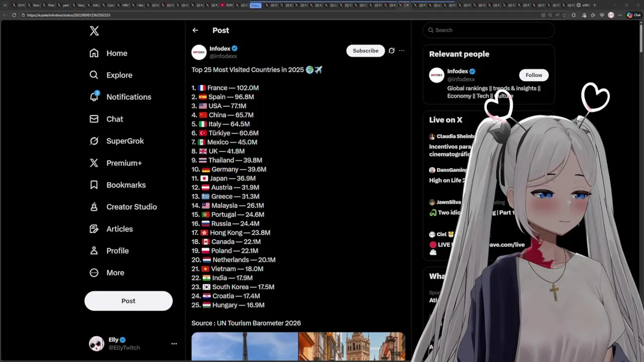Open Chat messages
This screenshot has width=644, height=362.
pyautogui.click(x=106, y=119)
